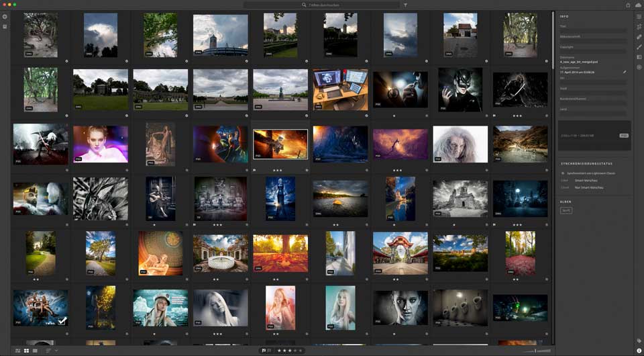Switch to photo grid view

point(17,351)
